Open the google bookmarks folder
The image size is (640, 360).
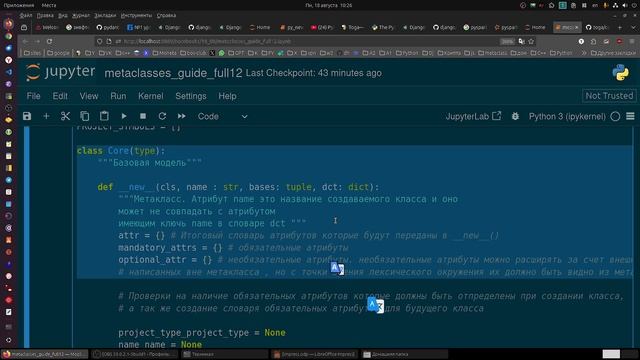[58, 53]
